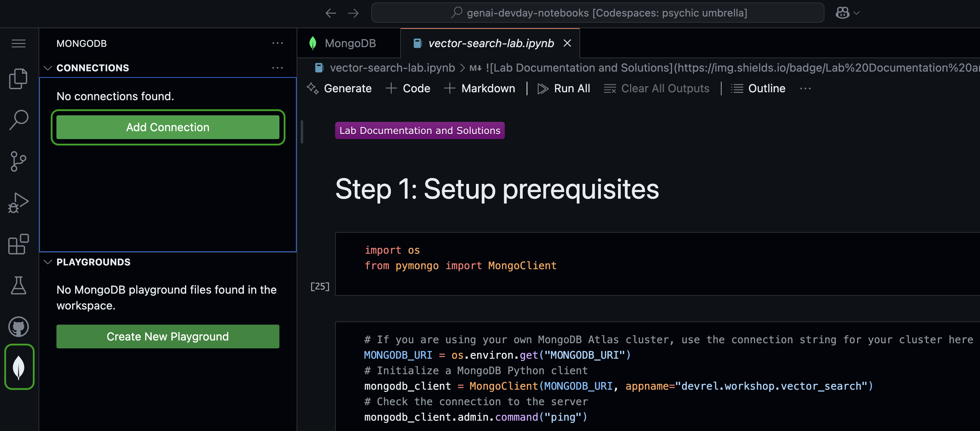Click '# Initialize a MongoDB Python client' comment
The image size is (980, 431).
click(x=476, y=371)
